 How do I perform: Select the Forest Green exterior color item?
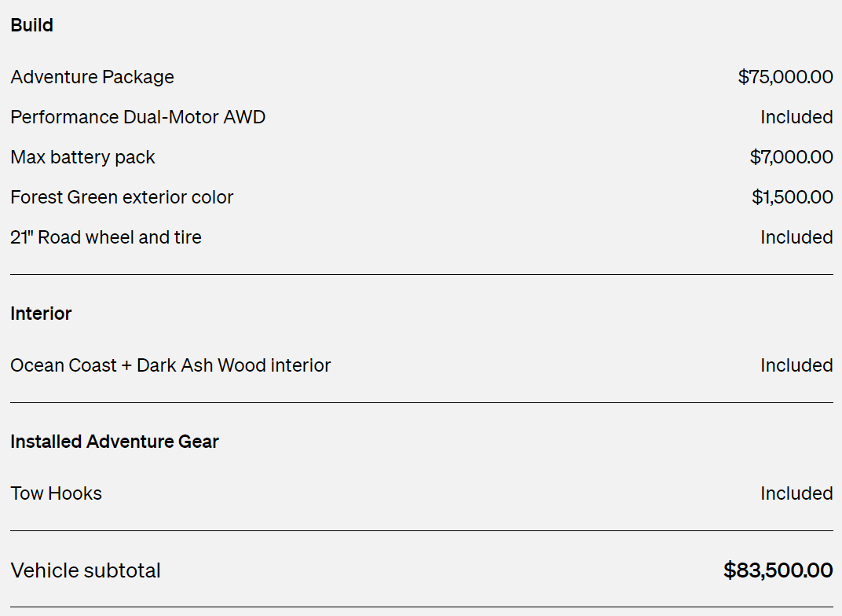(x=122, y=197)
